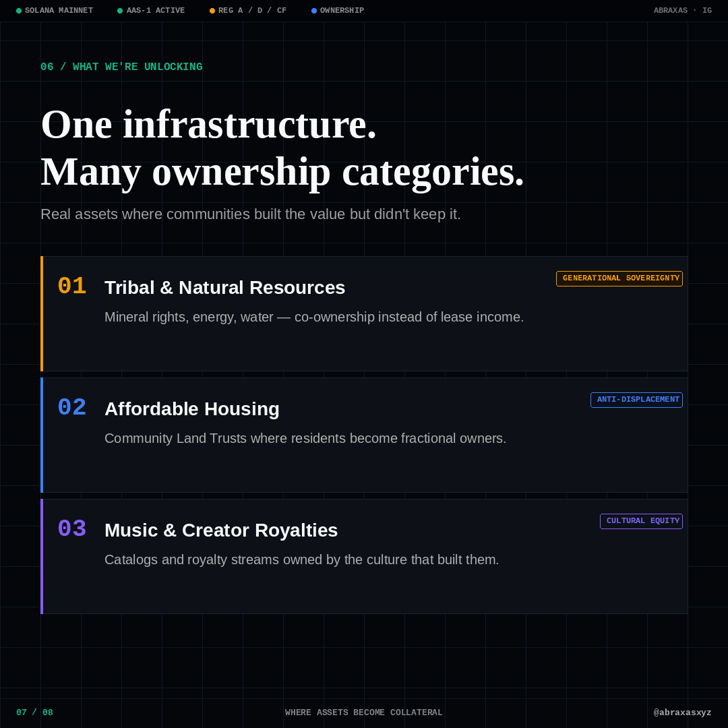Open the @abraxasxyz handle in footer

[x=682, y=712]
